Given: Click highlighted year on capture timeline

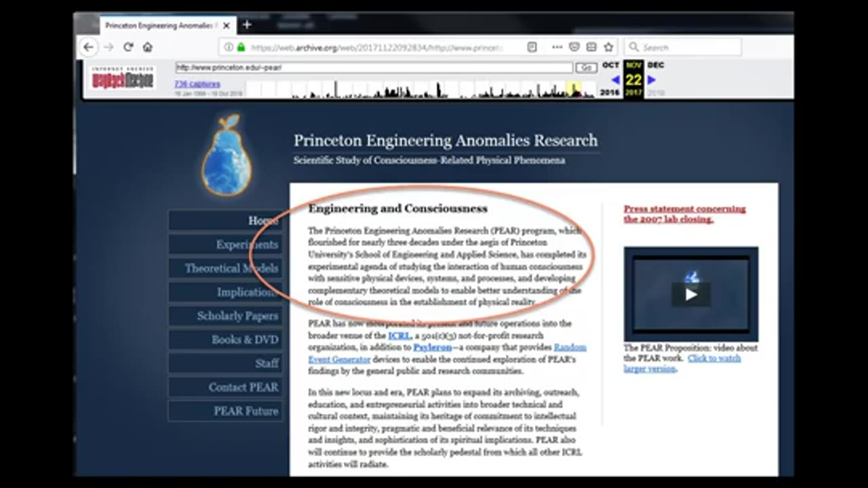Looking at the screenshot, I should 574,89.
